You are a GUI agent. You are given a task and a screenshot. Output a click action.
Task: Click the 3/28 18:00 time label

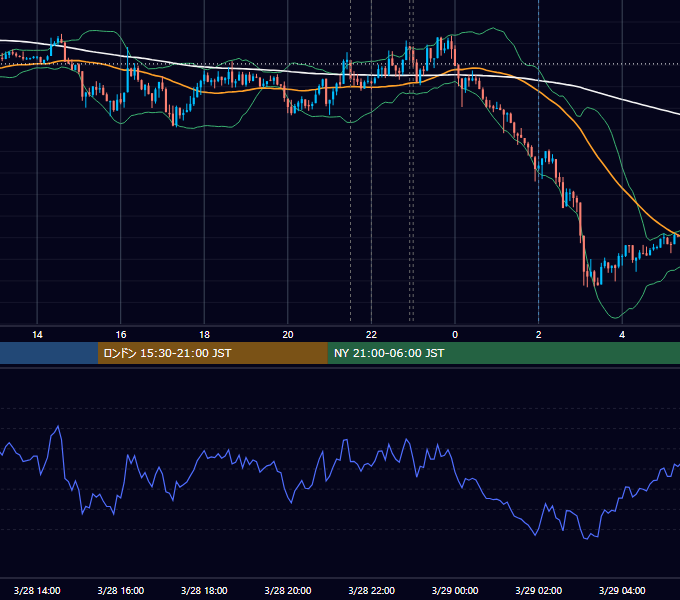[x=204, y=590]
